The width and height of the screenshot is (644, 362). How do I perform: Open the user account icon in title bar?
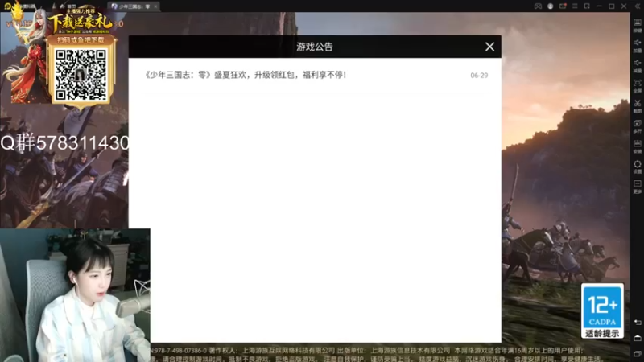(x=550, y=6)
